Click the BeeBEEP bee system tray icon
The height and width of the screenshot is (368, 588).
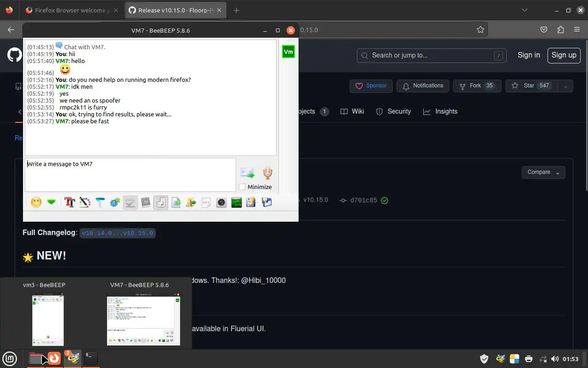(x=500, y=359)
